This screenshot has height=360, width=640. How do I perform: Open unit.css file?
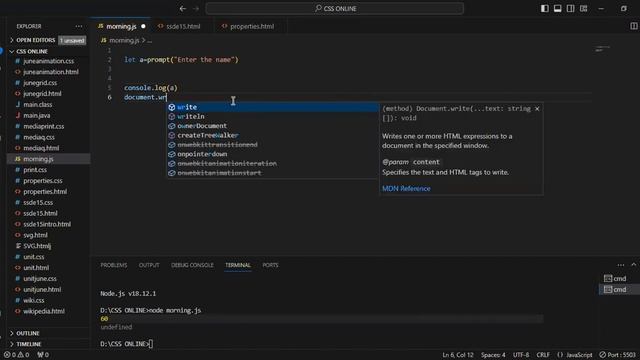33,257
